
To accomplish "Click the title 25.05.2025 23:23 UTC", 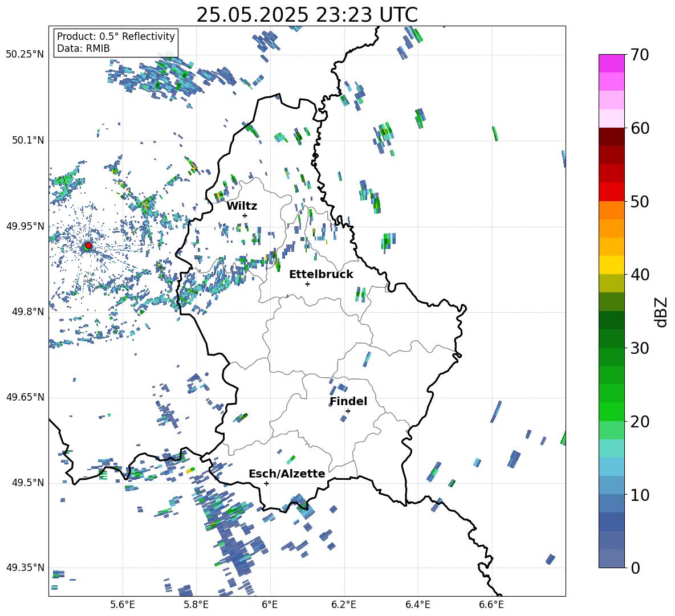I will pyautogui.click(x=307, y=15).
